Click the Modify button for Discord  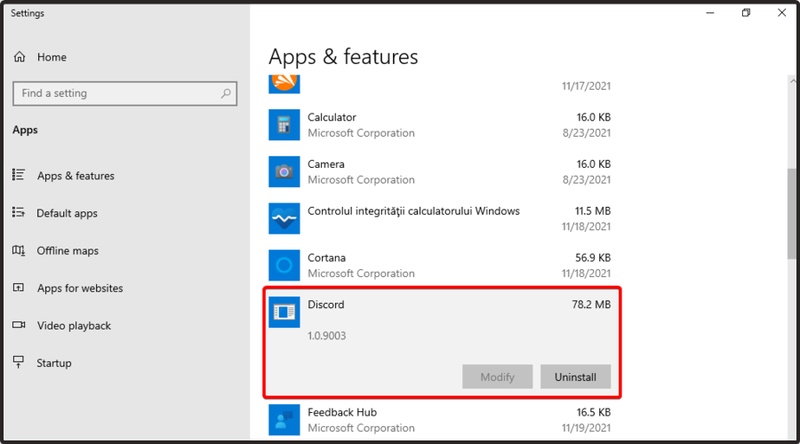click(x=497, y=377)
